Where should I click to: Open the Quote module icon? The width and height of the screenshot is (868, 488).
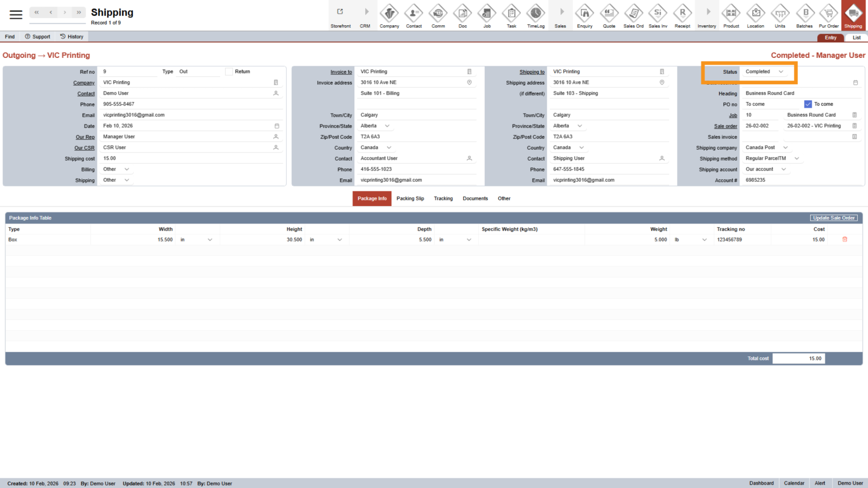(609, 15)
